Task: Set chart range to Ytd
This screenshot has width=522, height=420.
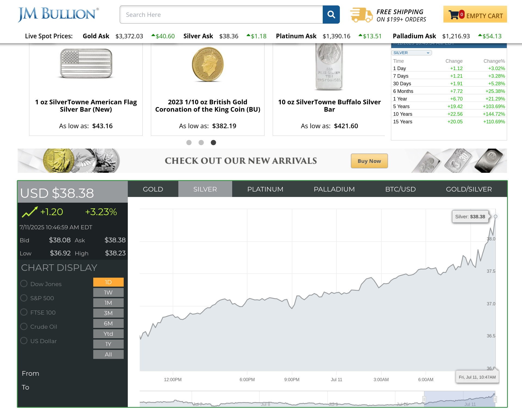Action: coord(108,334)
